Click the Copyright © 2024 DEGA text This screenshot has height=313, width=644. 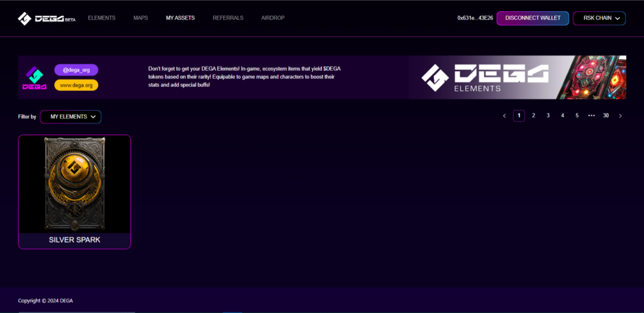tap(45, 300)
